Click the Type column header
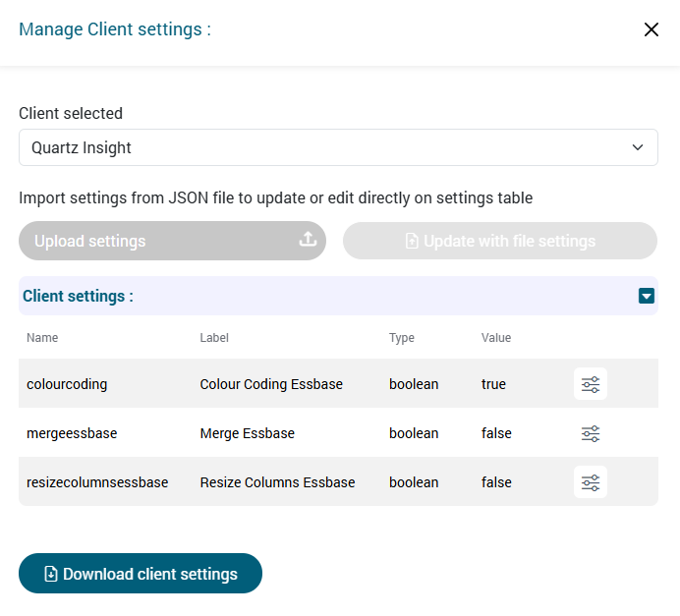 click(x=402, y=338)
